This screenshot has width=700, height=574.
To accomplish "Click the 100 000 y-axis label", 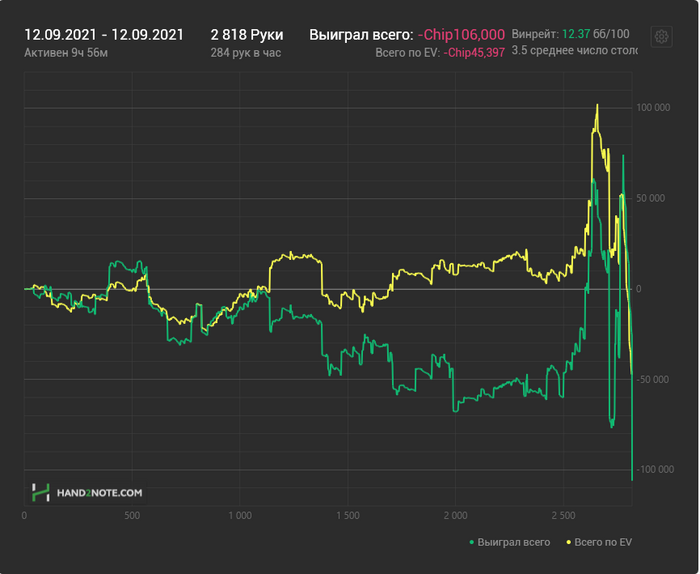I will [x=653, y=108].
